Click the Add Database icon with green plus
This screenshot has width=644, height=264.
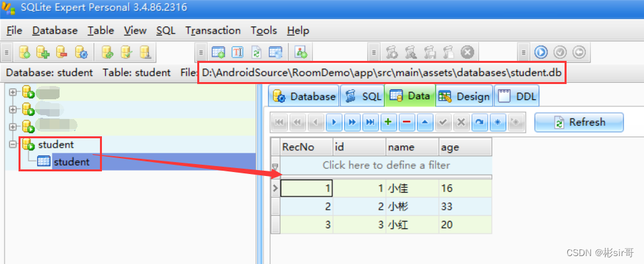pos(43,52)
